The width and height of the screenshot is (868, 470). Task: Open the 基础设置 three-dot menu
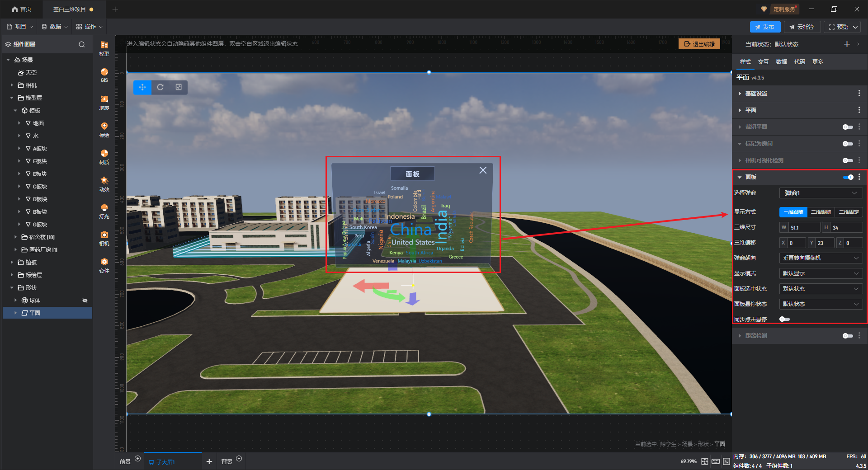point(859,93)
